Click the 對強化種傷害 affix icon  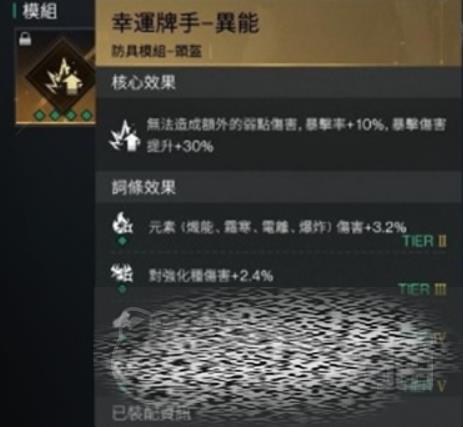click(122, 273)
